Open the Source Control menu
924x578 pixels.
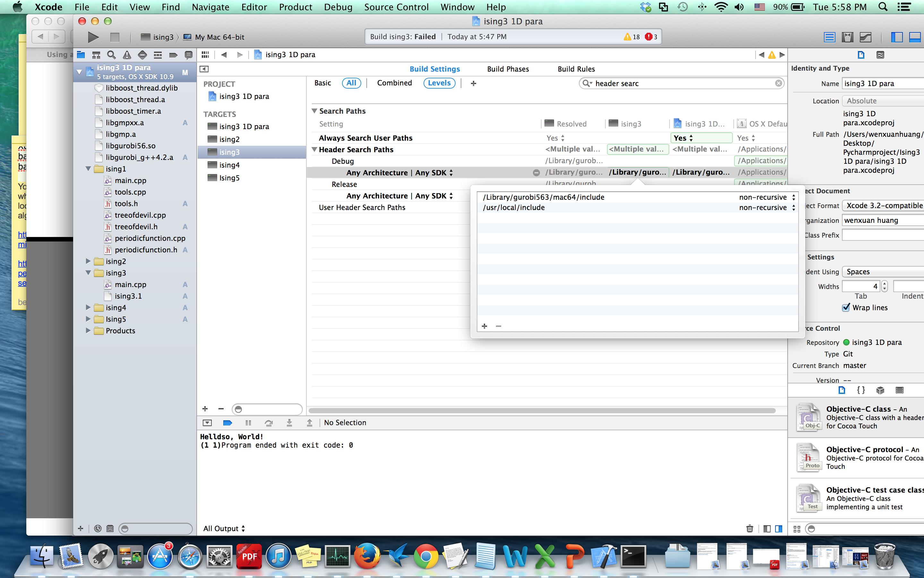coord(396,7)
